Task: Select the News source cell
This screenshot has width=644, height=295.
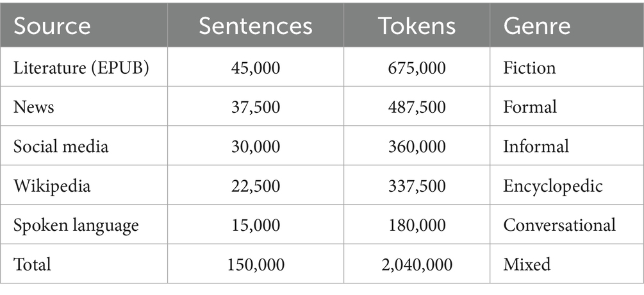Action: [x=34, y=107]
